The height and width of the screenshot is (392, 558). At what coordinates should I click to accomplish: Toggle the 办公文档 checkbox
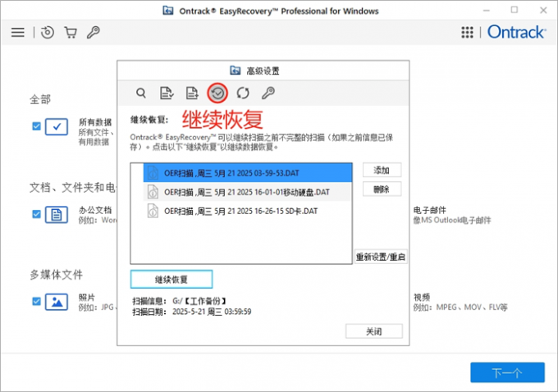36,214
